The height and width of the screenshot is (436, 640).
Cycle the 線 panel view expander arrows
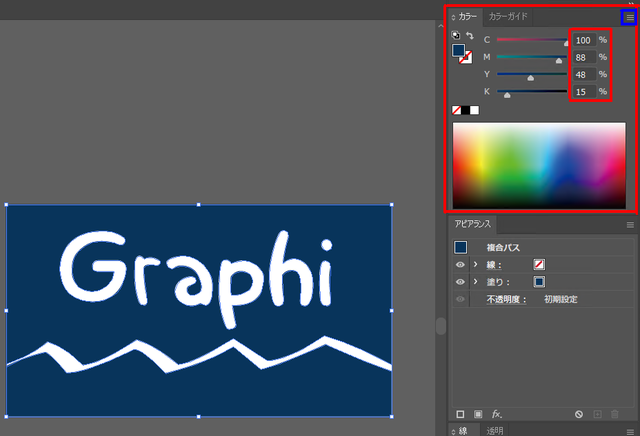click(x=453, y=432)
